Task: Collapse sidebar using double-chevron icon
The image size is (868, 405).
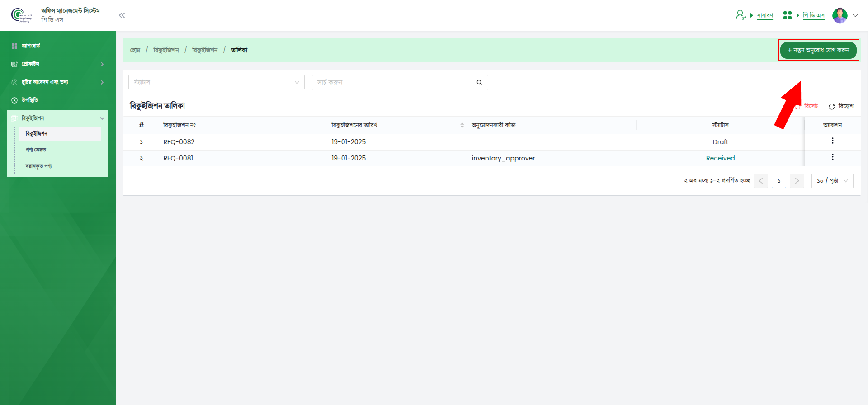Action: (x=122, y=15)
